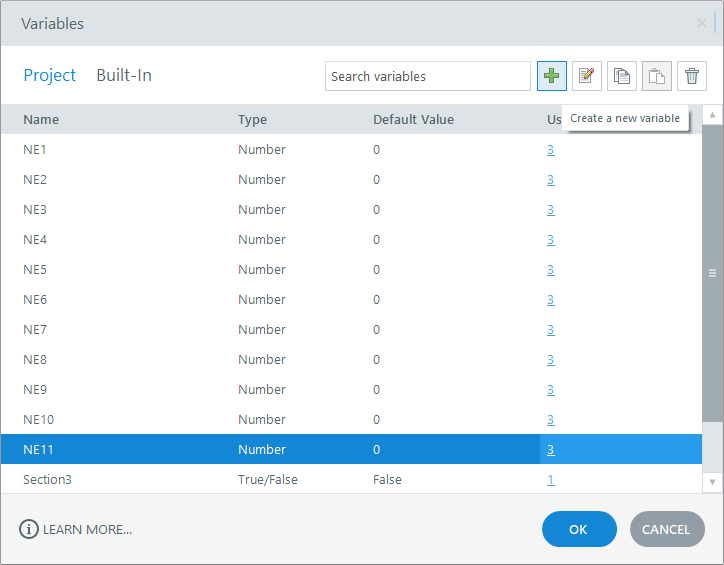The height and width of the screenshot is (565, 724).
Task: Sort by the Default Value column header
Action: (x=413, y=120)
